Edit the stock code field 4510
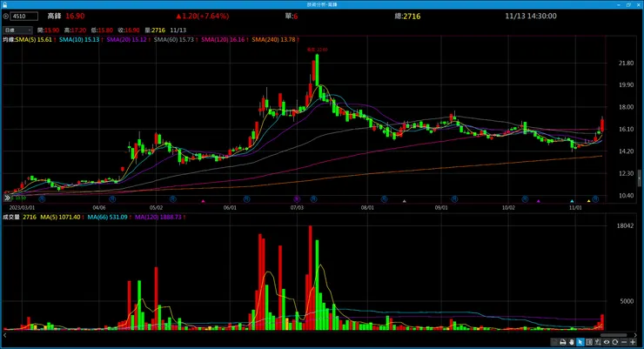Image resolution: width=644 pixels, height=349 pixels. coord(24,17)
